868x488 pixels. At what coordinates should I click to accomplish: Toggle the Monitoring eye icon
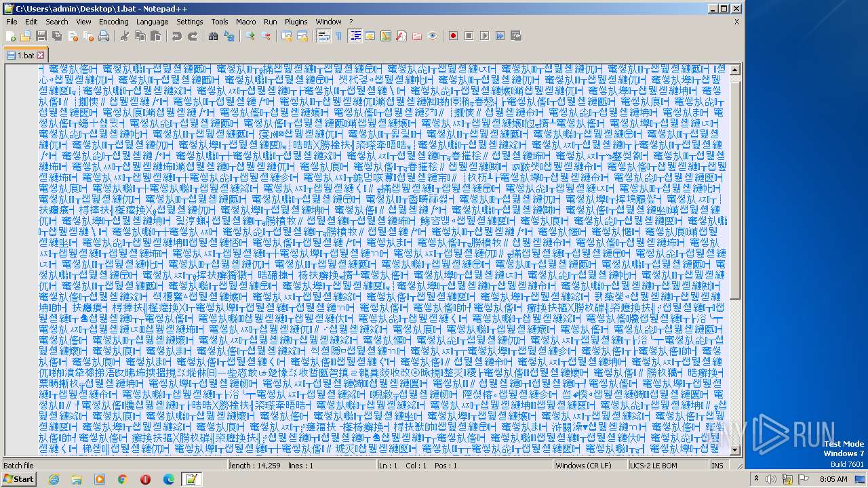(433, 36)
